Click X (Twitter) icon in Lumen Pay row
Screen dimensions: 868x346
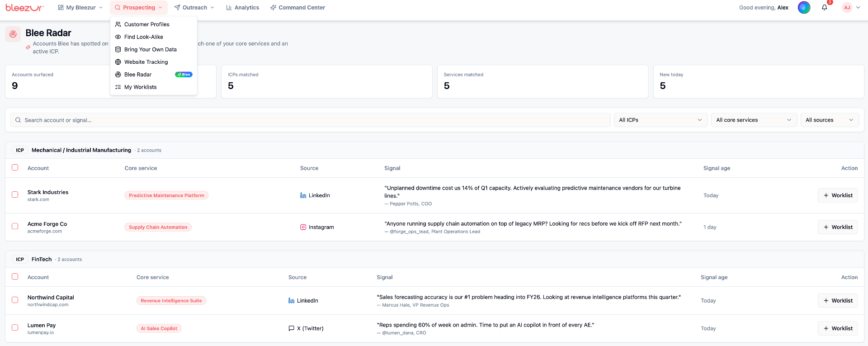tap(292, 328)
